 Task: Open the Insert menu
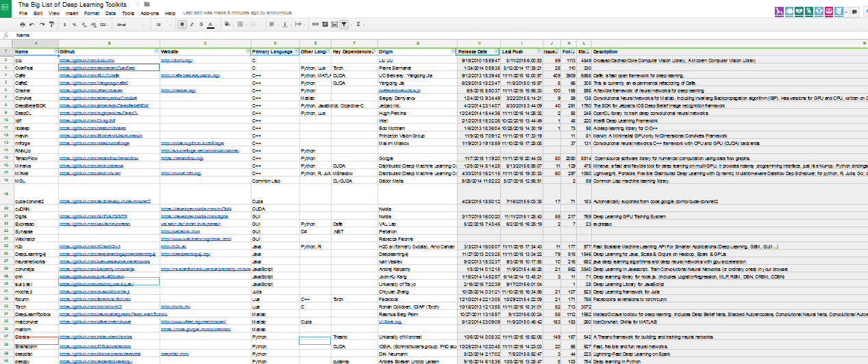(72, 13)
